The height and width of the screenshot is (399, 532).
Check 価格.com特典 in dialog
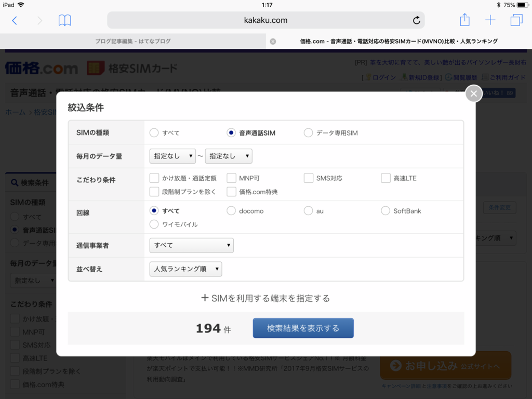pyautogui.click(x=231, y=192)
